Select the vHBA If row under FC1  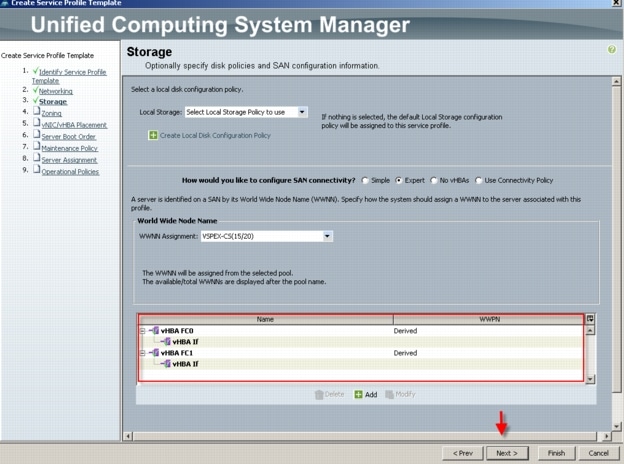pyautogui.click(x=361, y=364)
